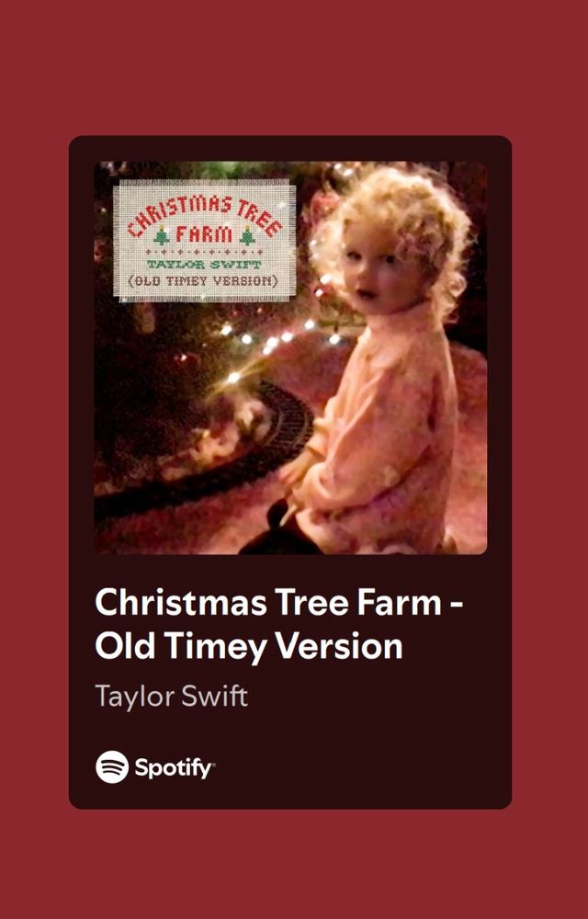Click the cross-stitch title patch on cover
Screen dimensions: 588x919
(204, 240)
